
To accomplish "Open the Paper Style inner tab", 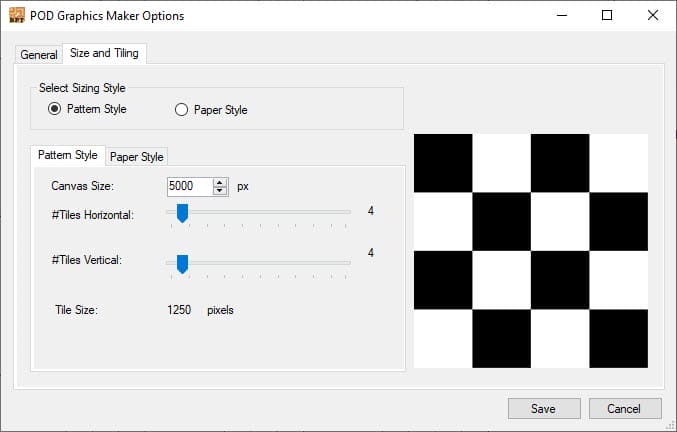I will [136, 157].
